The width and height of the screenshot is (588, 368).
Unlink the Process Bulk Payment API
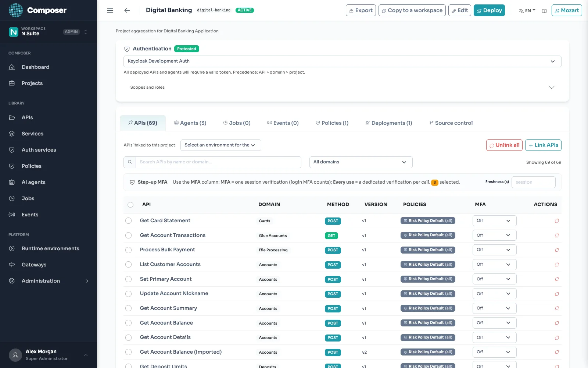(x=557, y=250)
